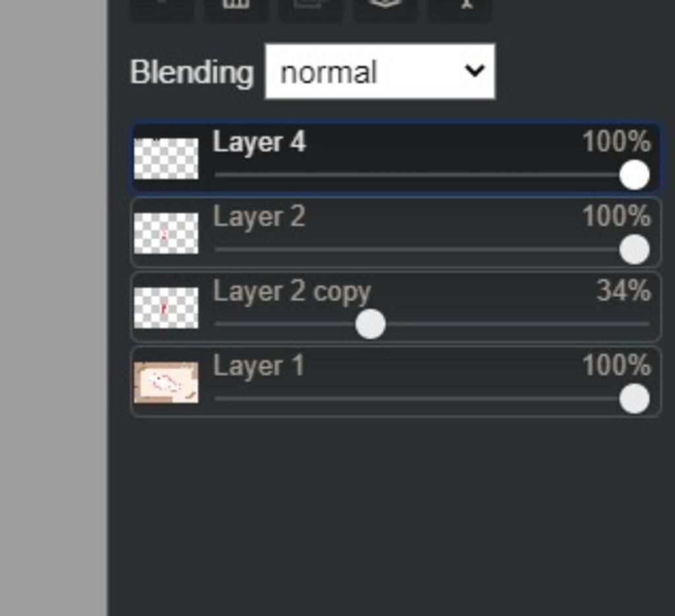
Task: Click the Layer 1 opacity slider handle
Action: coord(635,399)
